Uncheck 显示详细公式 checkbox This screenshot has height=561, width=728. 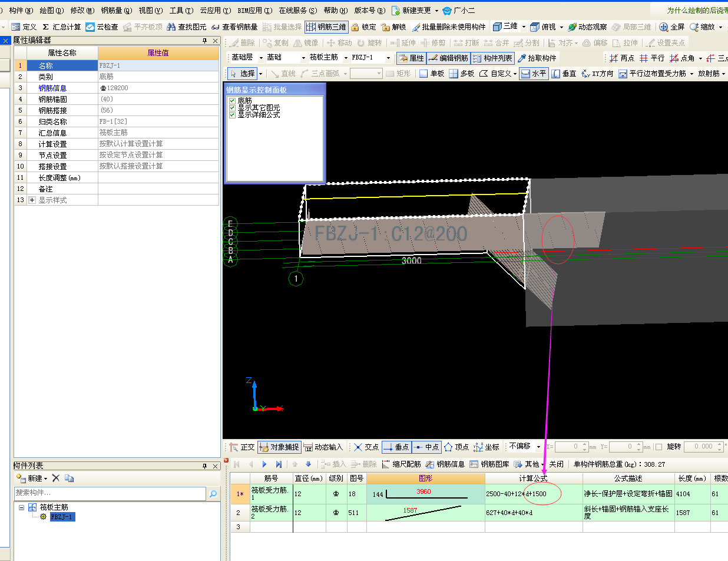tap(232, 115)
